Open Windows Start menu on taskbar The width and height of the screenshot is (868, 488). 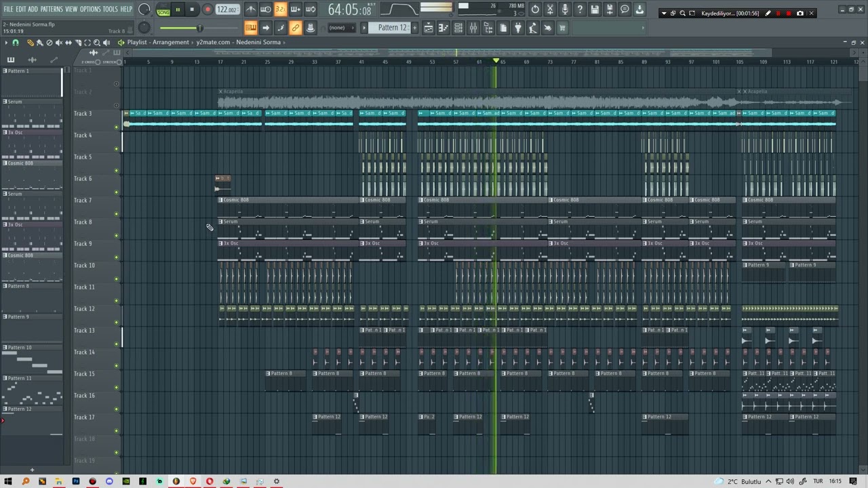point(8,481)
